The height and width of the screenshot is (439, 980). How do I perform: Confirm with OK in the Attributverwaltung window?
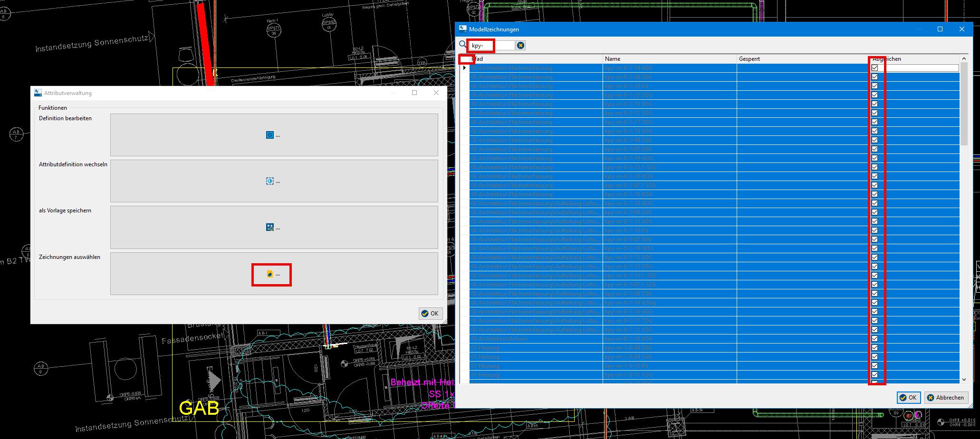click(430, 314)
